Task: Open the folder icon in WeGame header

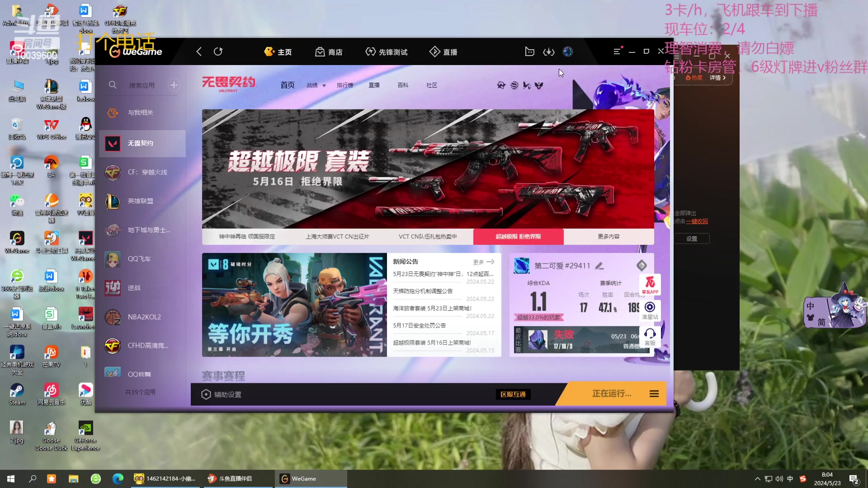Action: [529, 52]
